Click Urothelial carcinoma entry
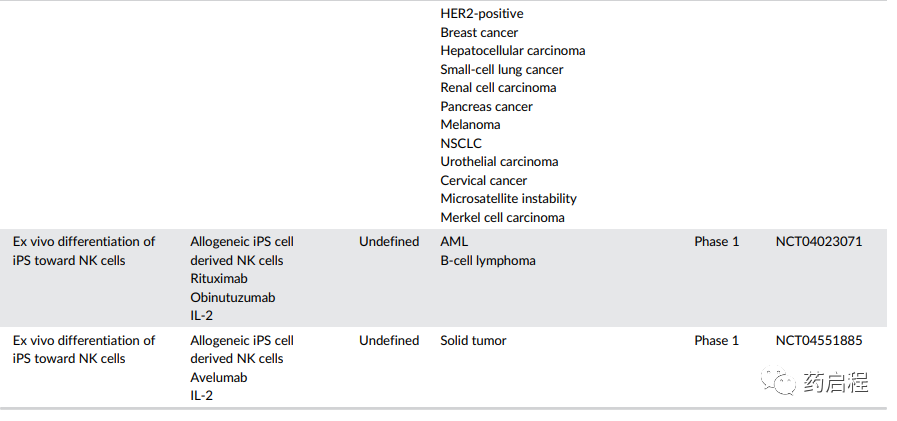The height and width of the screenshot is (421, 897). [x=499, y=162]
